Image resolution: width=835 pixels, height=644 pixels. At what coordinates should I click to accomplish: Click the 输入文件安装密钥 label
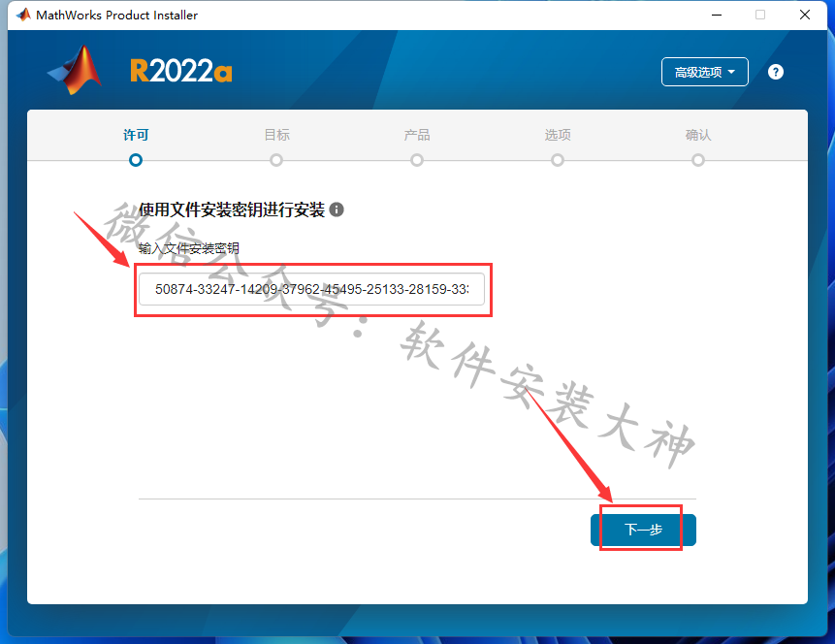189,248
